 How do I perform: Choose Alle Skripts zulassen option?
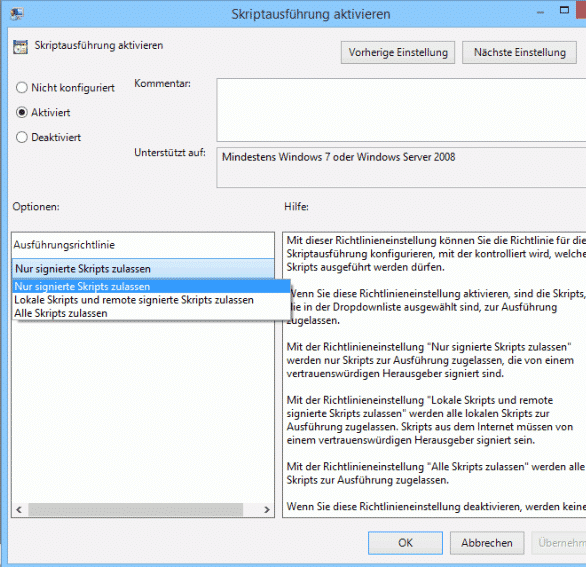point(151,313)
